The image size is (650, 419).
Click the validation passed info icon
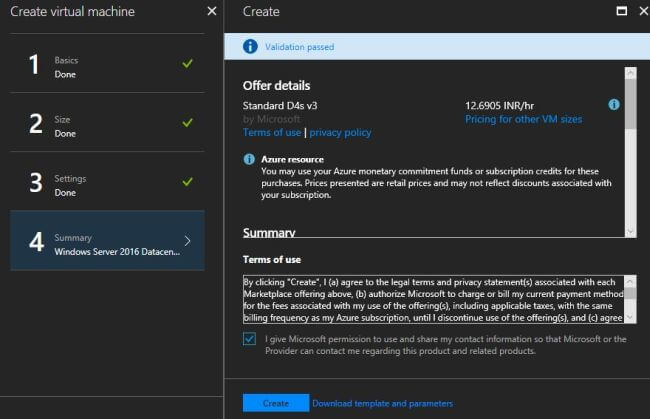coord(249,46)
